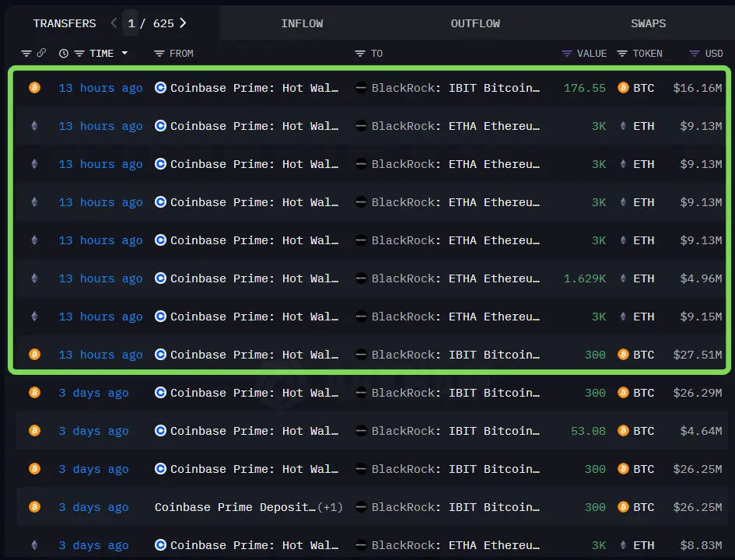Viewport: 735px width, 560px height.
Task: Click ETH token icon in $4.96M row
Action: 623,278
